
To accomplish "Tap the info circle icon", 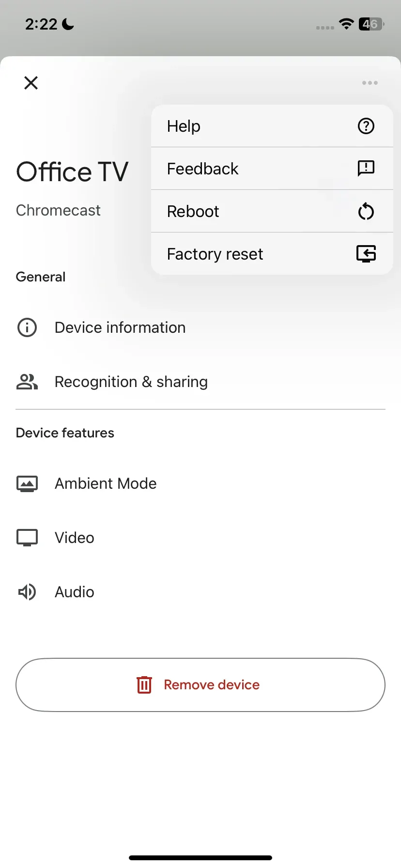I will (27, 327).
